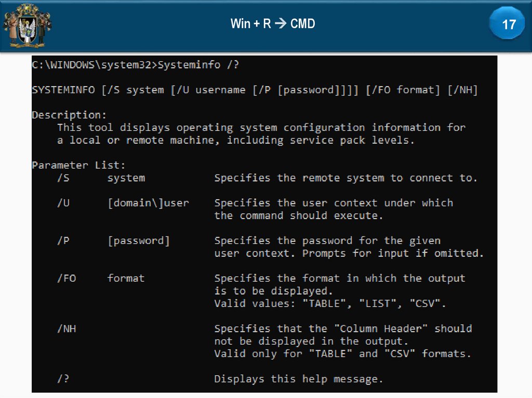Viewport: 532px width, 398px height.
Task: Click the "[password]" argument in parameter list
Action: (x=138, y=241)
